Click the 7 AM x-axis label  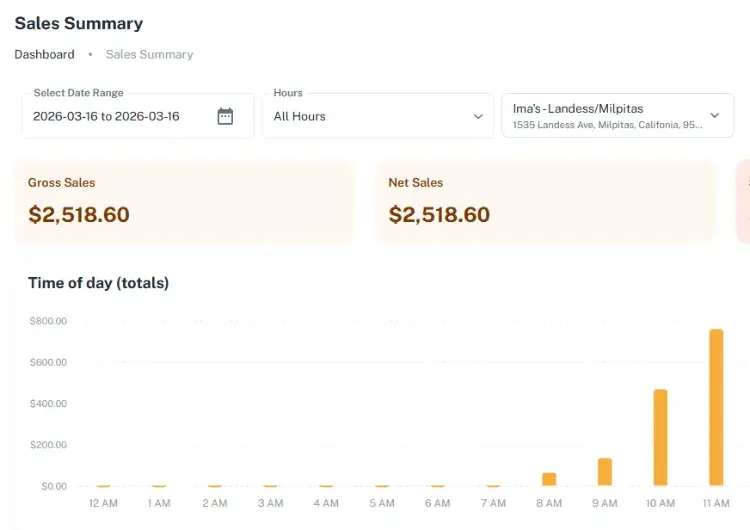pos(494,503)
